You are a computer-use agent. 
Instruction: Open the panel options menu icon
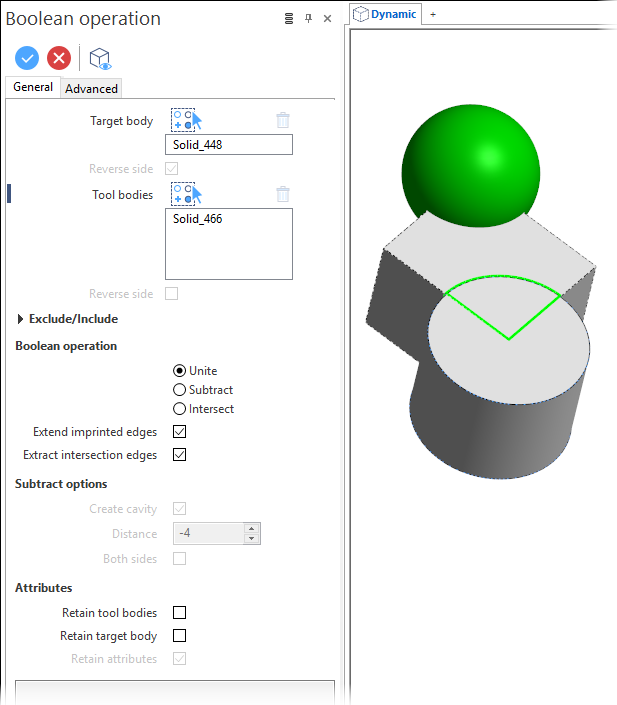pos(289,18)
